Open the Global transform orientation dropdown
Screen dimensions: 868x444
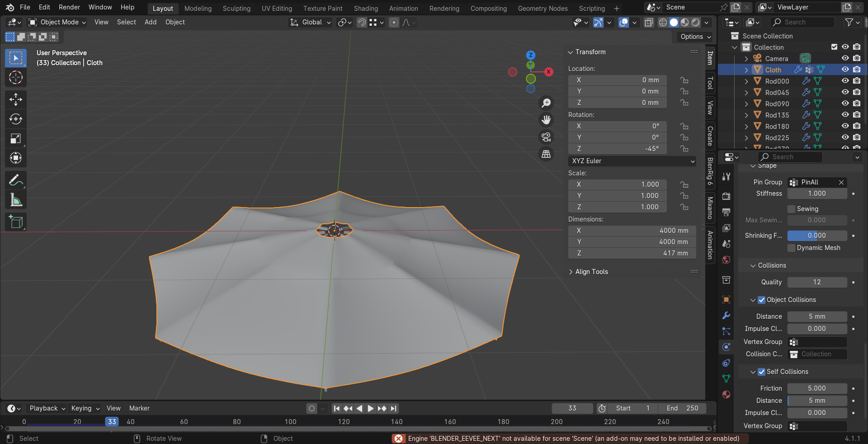(x=311, y=22)
